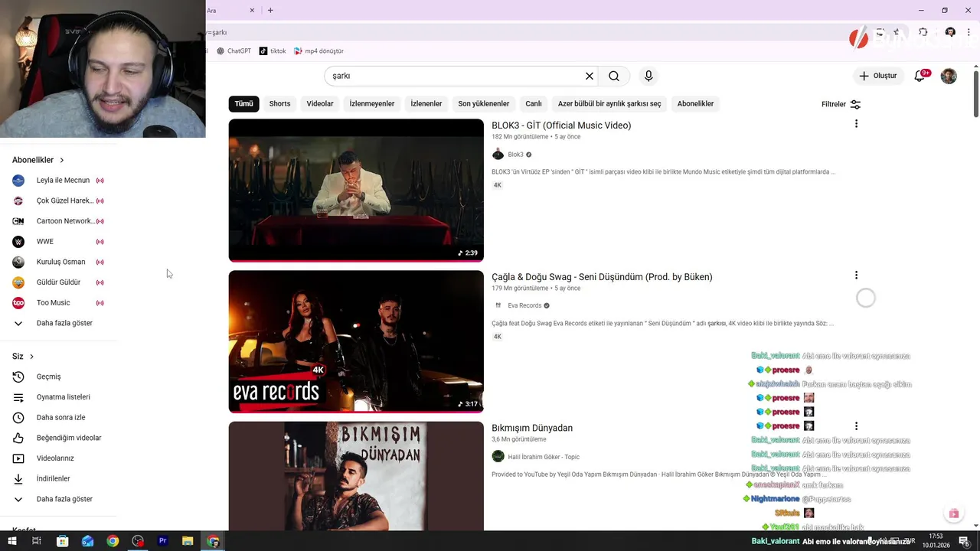Open the Chrome three-dot menu
Screen dimensions: 980x551
click(x=969, y=32)
